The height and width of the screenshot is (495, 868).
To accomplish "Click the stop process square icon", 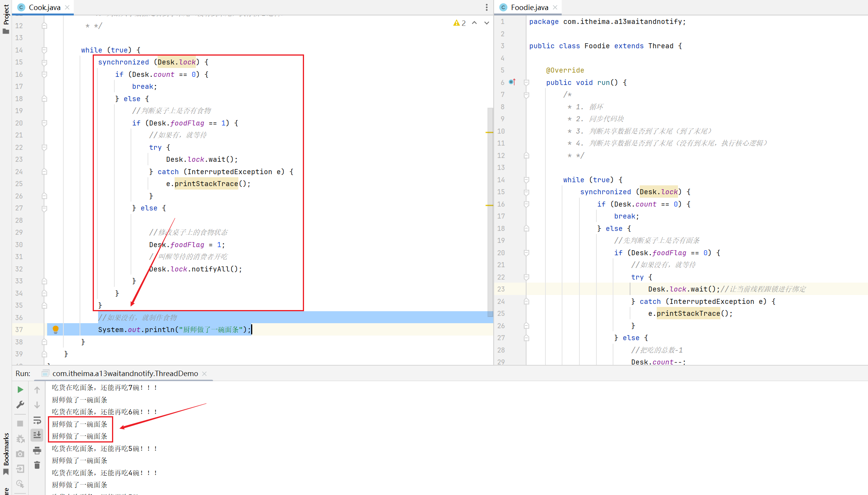I will point(20,424).
